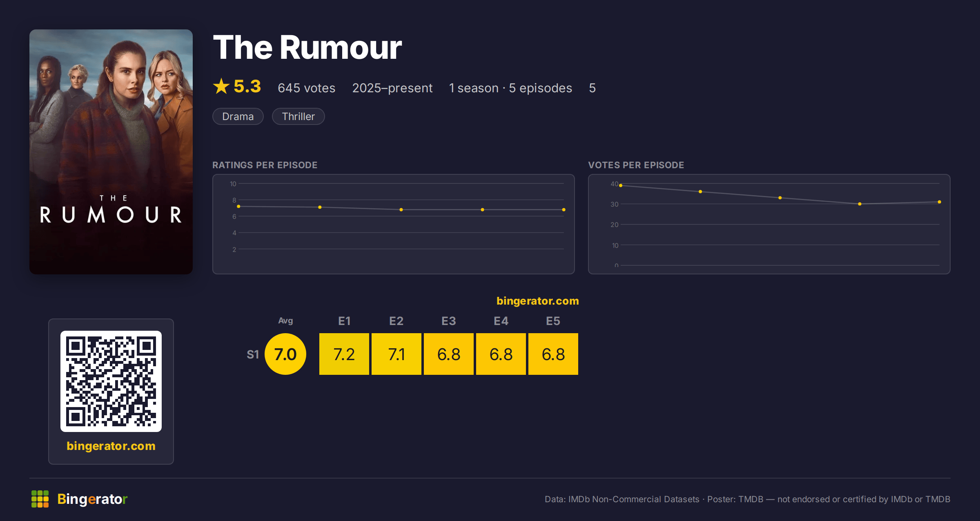This screenshot has height=521, width=980.
Task: Click the E5 rating tile
Action: (x=553, y=354)
